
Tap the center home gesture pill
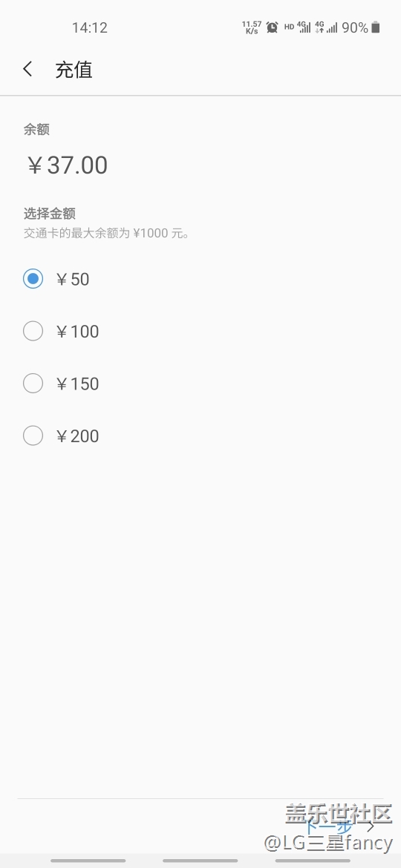point(200,861)
